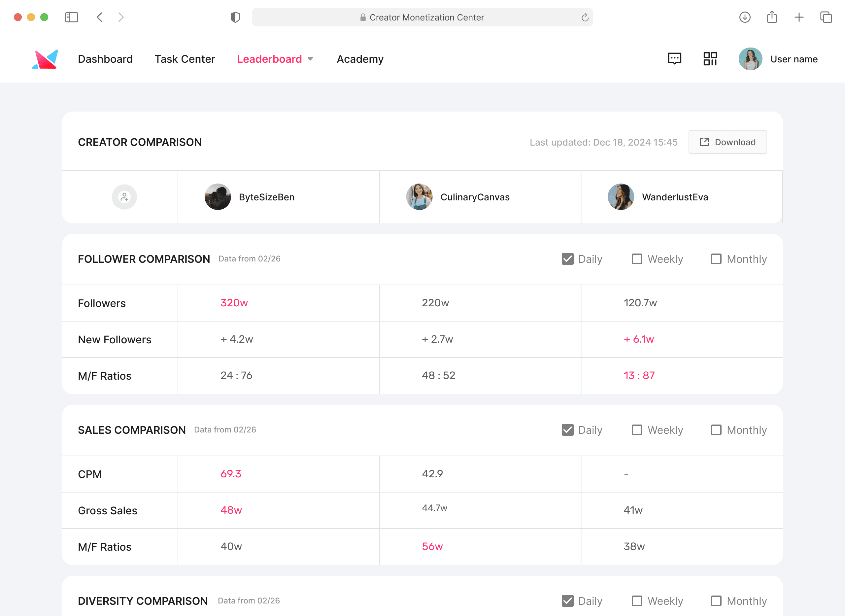845x616 pixels.
Task: Click the Gross Sales row label
Action: pyautogui.click(x=107, y=510)
